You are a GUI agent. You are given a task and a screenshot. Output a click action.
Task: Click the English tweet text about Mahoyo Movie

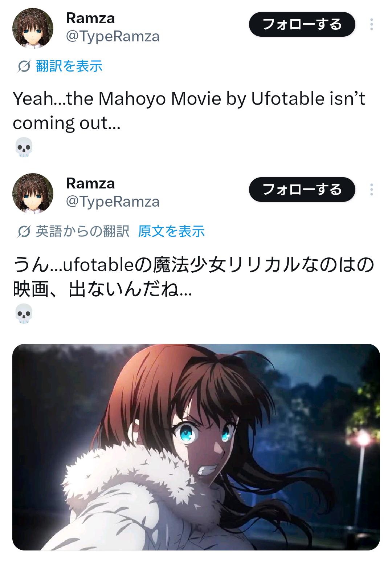pyautogui.click(x=189, y=110)
